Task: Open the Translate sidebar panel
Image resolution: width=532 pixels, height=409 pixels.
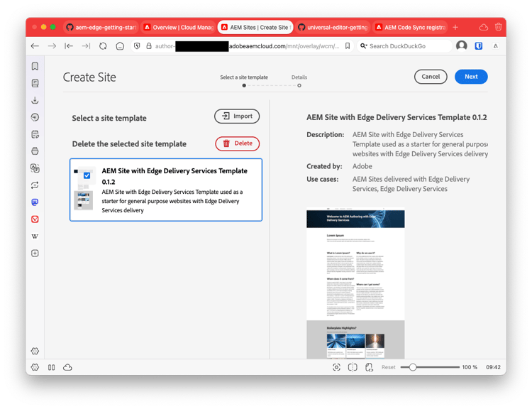Action: pyautogui.click(x=35, y=168)
